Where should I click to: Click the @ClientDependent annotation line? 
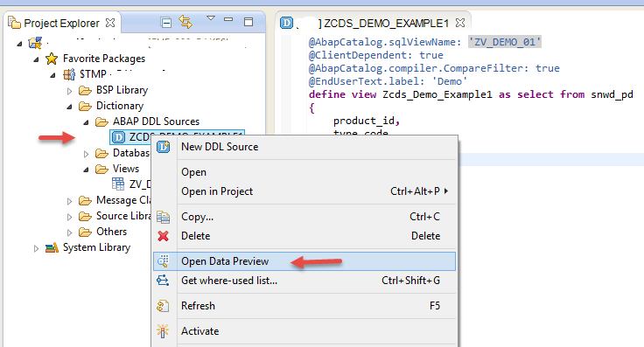(375, 55)
